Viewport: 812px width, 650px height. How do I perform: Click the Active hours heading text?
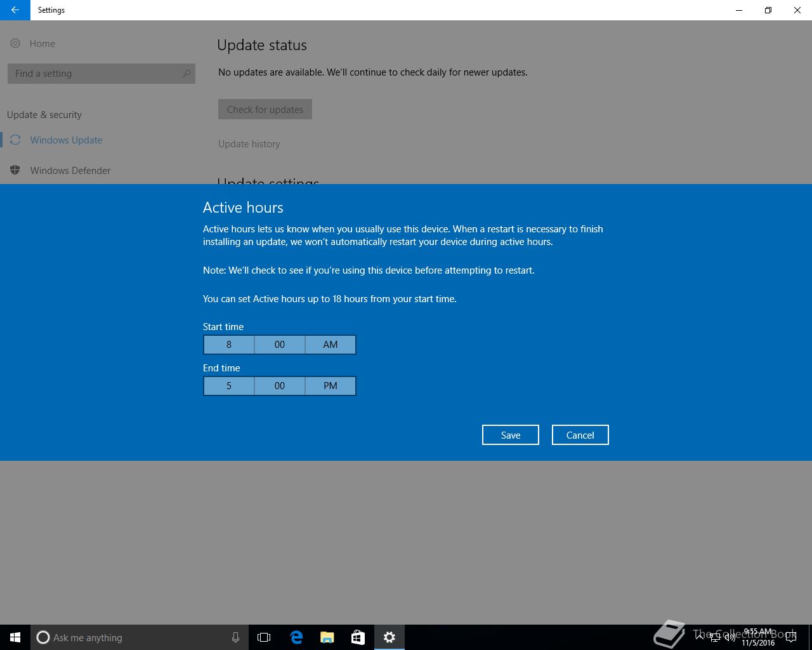coord(243,208)
